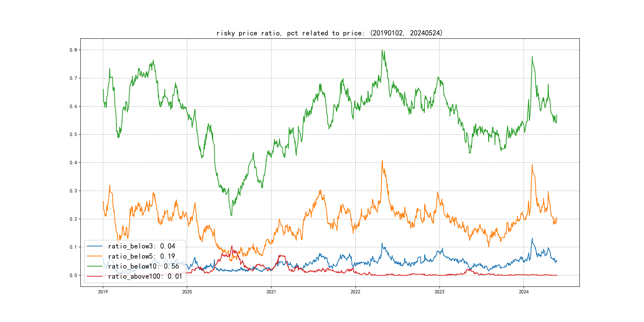This screenshot has width=644, height=322.
Task: Click the 2021 x-axis tick label
Action: [x=271, y=292]
